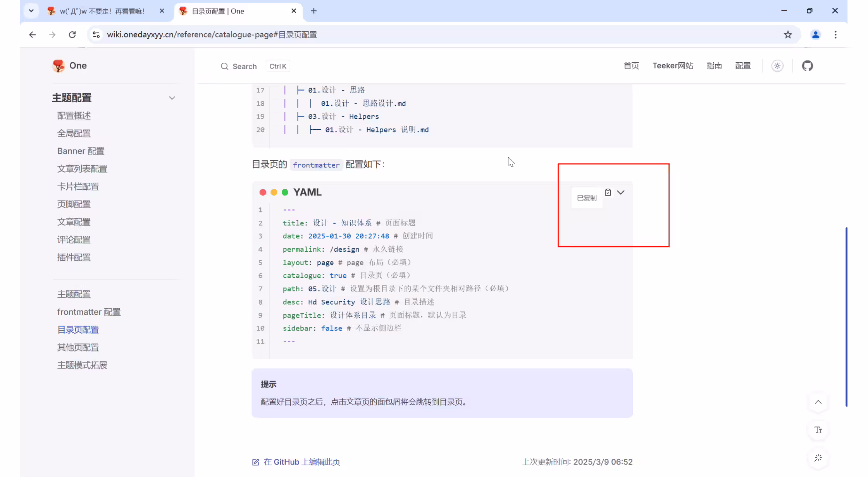This screenshot has height=477, width=868.
Task: Open the browser profile icon
Action: pyautogui.click(x=816, y=35)
